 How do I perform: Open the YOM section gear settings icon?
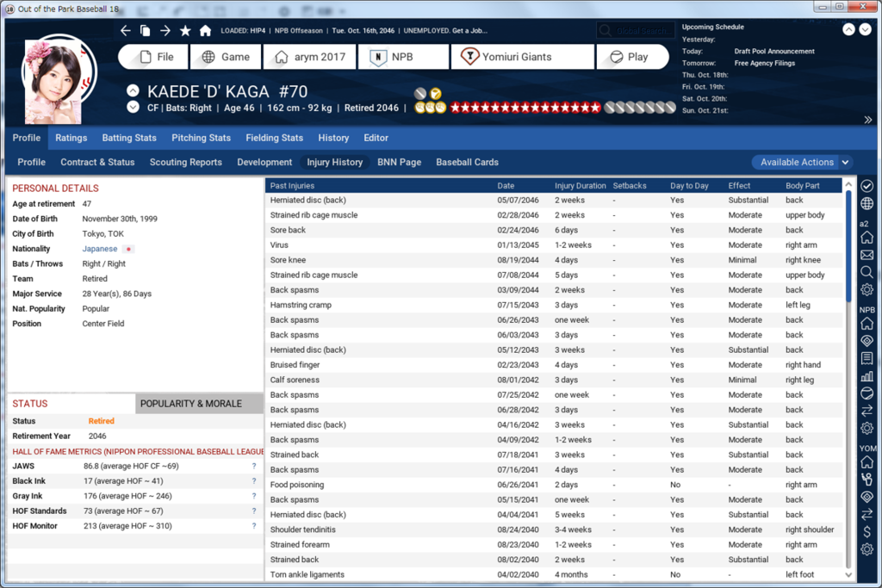(866, 549)
